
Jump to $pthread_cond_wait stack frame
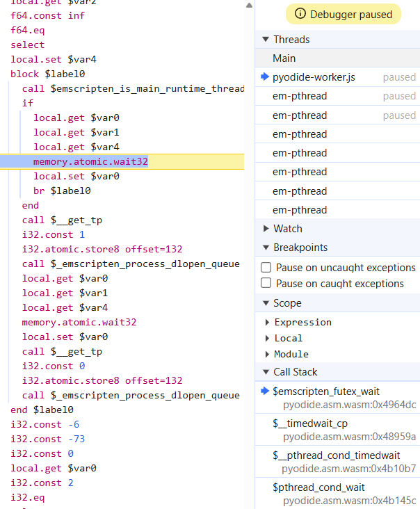pos(318,487)
